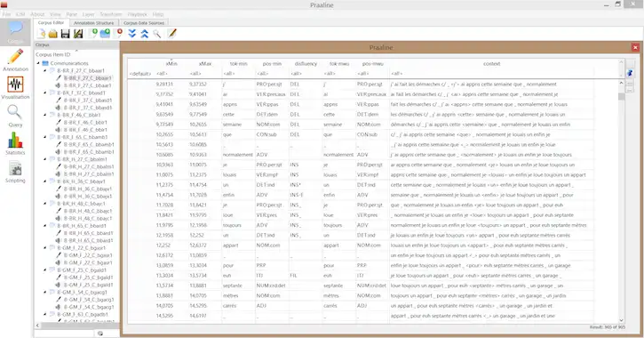Open the <all> filter under xMin
This screenshot has height=338, width=644.
[x=171, y=74]
